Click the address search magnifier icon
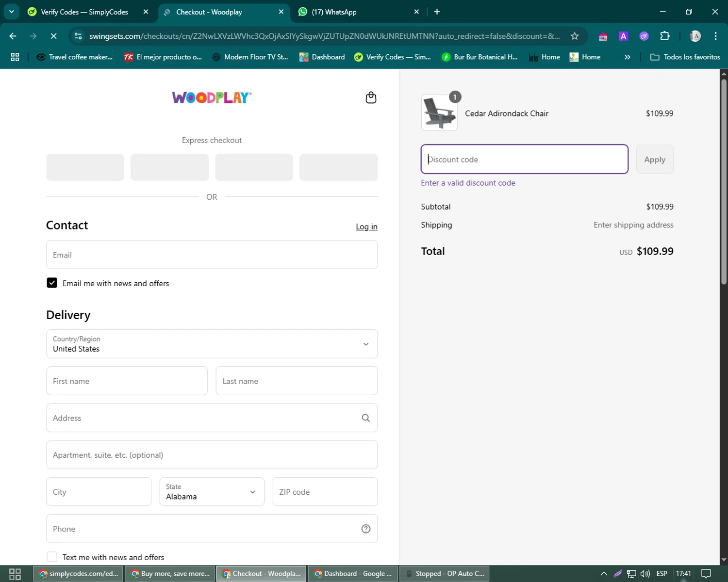The width and height of the screenshot is (728, 582). coord(365,418)
